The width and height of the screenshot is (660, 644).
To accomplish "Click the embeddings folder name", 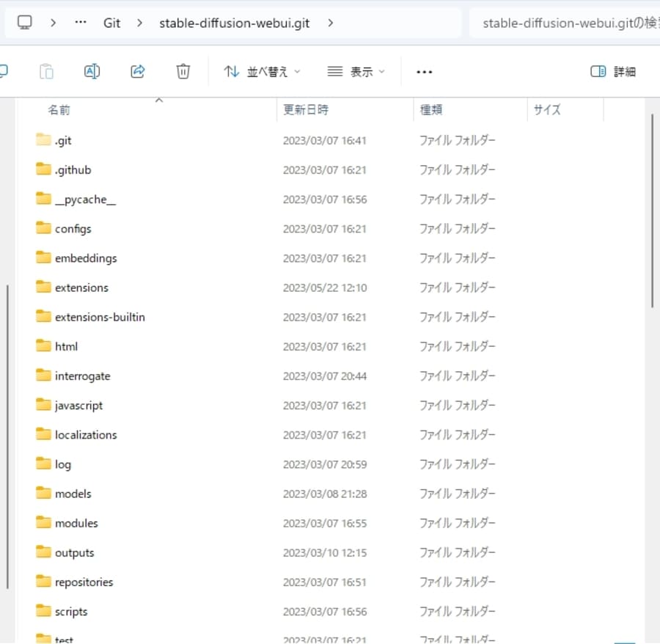I will point(86,258).
